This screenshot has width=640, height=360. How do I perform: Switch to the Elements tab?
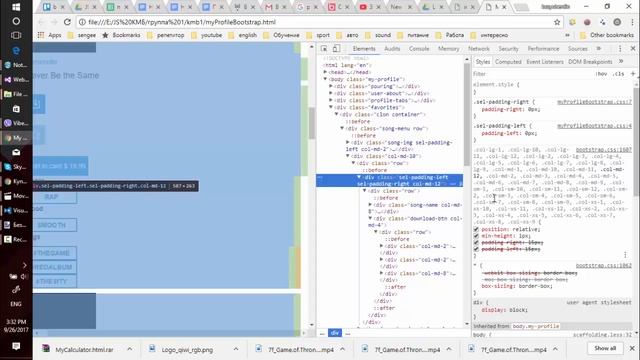(x=364, y=49)
